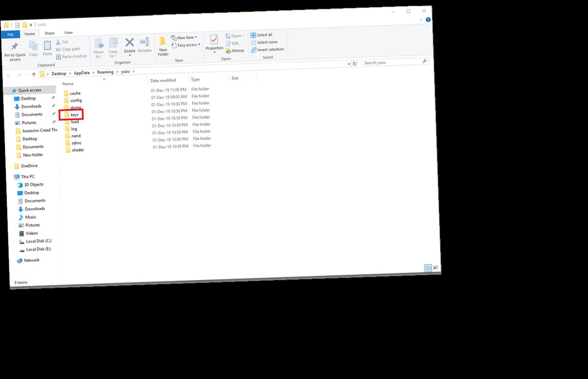Open History in the ribbon

pos(235,50)
